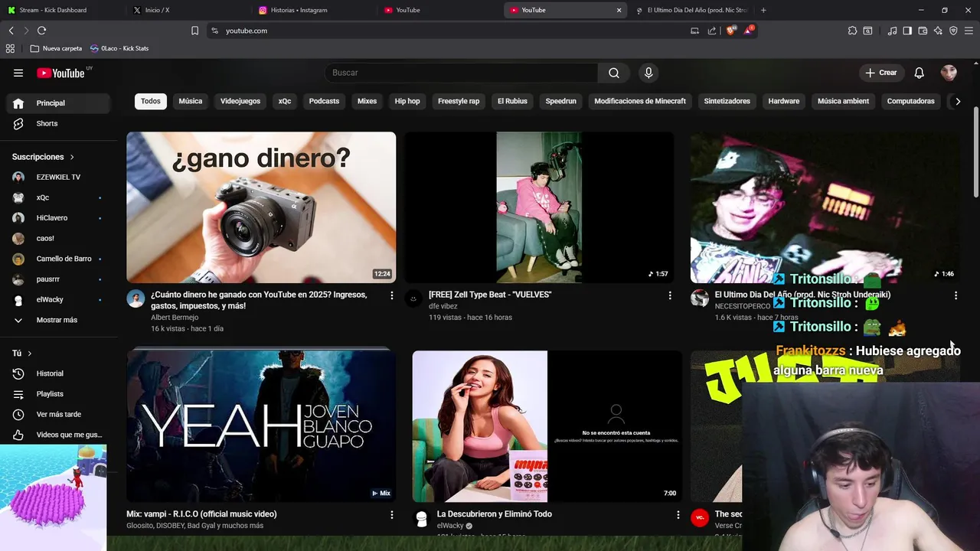Open a new browser tab

[x=763, y=10]
